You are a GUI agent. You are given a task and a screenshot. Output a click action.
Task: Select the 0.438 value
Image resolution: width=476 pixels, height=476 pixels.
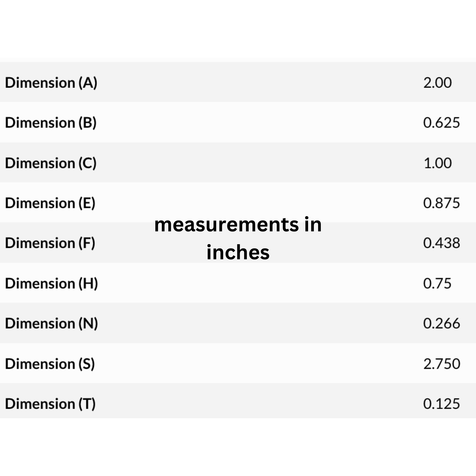[x=441, y=243]
